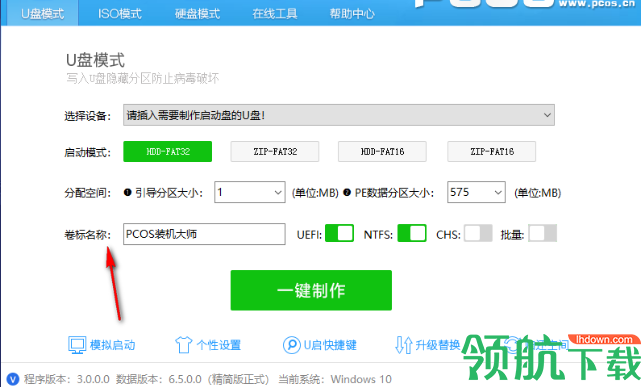Enable the CHS switch
The image size is (641, 387).
click(x=478, y=233)
